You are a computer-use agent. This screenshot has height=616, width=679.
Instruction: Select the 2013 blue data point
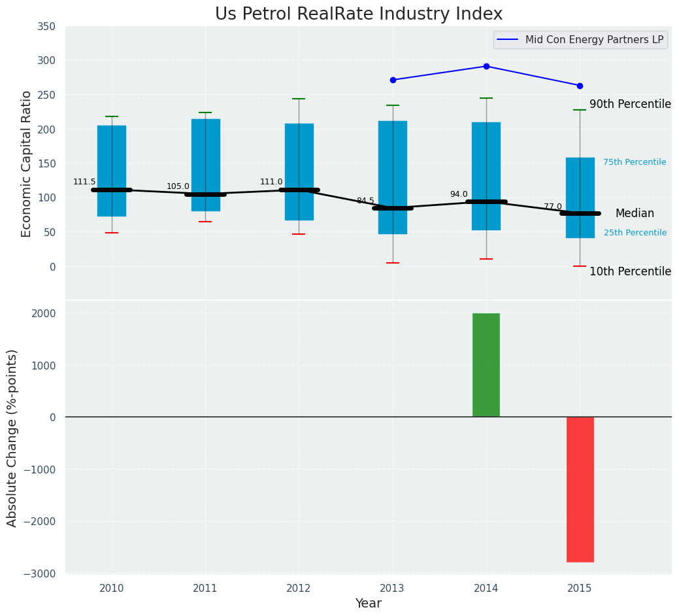pos(393,80)
